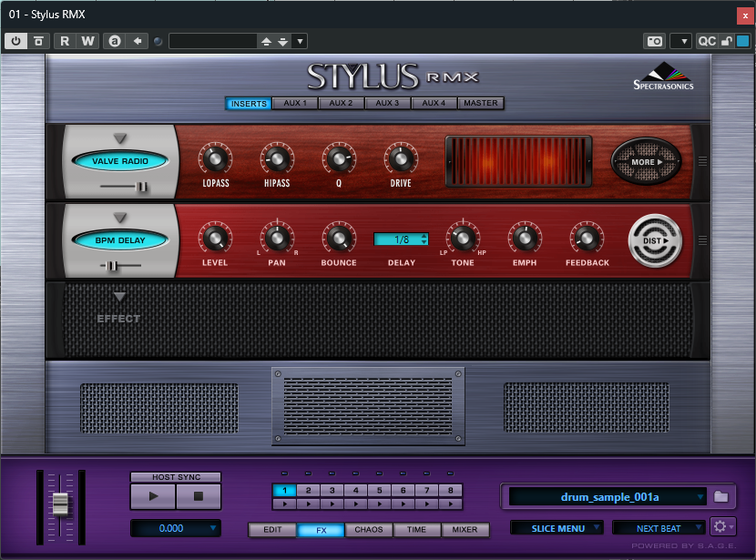This screenshot has width=756, height=560.
Task: Open the CHAOS page
Action: click(x=369, y=530)
